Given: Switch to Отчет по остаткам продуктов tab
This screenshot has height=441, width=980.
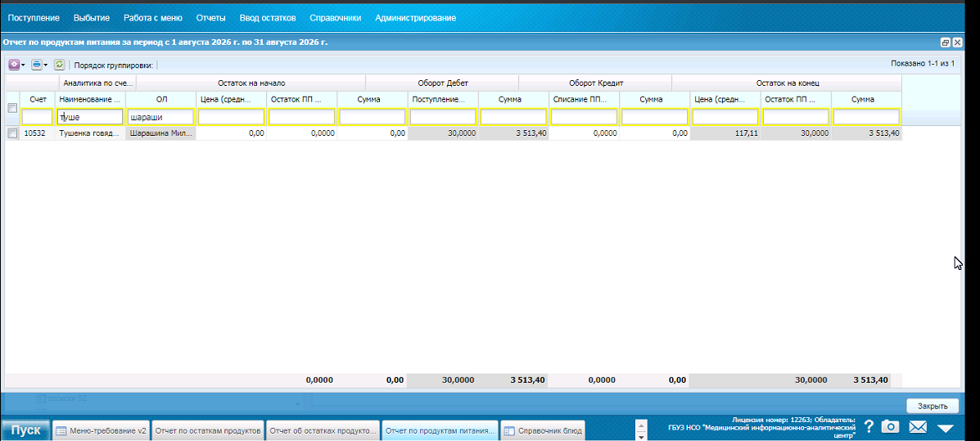Looking at the screenshot, I should 208,430.
